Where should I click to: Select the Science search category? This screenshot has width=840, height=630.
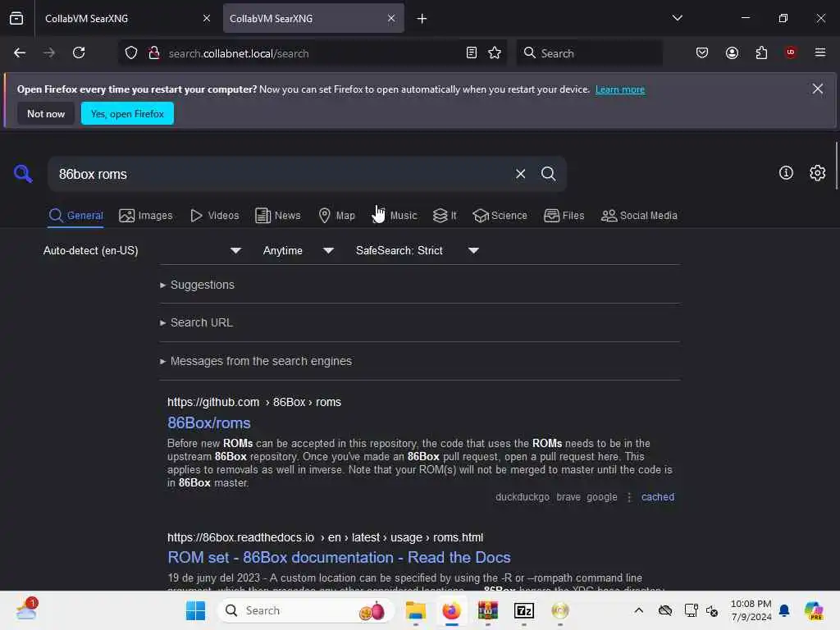tap(500, 216)
